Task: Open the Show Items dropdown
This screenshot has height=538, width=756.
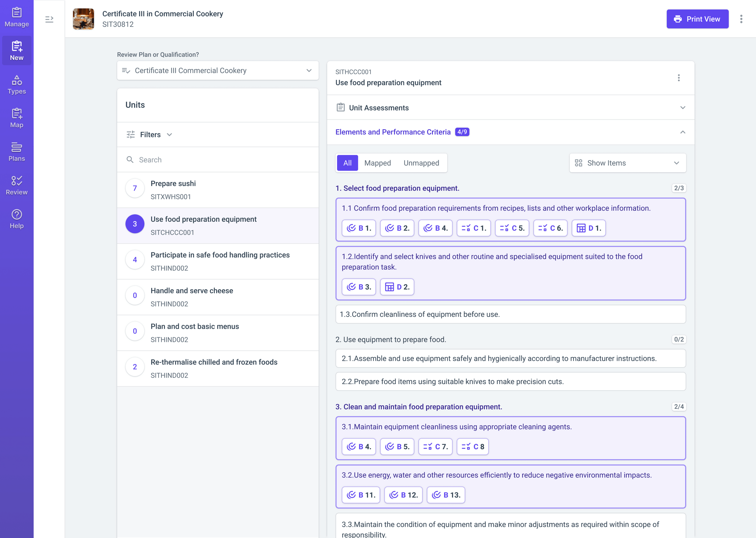Action: [x=627, y=163]
